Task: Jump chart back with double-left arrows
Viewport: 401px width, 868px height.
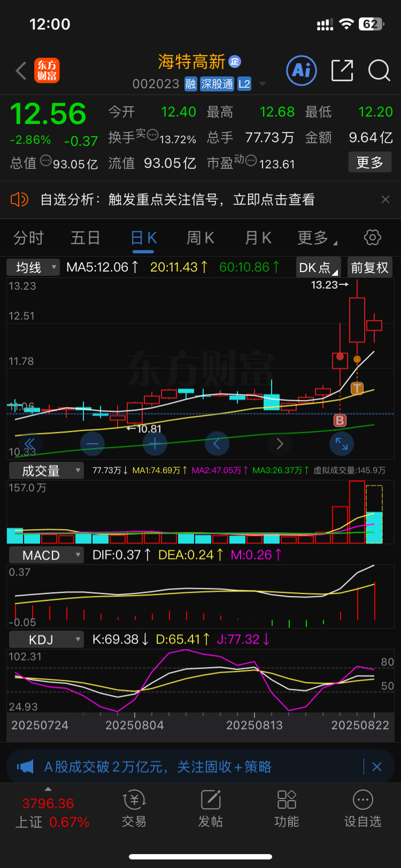Action: 30,443
